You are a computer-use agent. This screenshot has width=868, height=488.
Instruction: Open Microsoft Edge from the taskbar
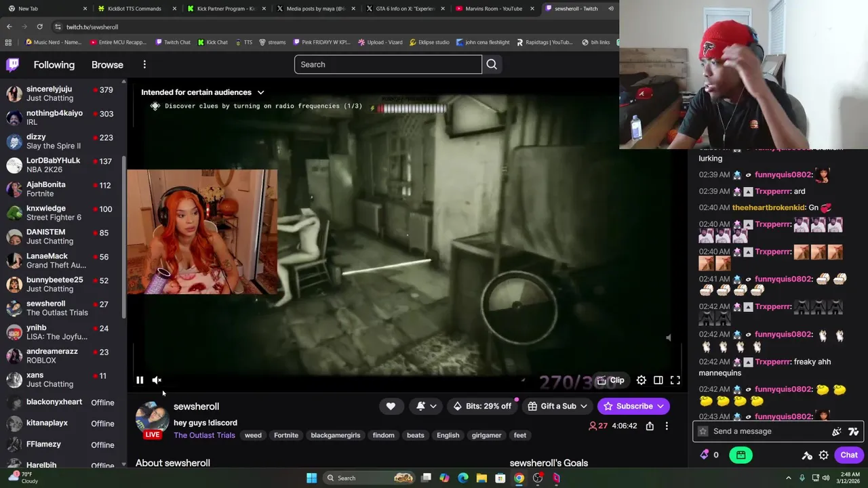coord(463,478)
